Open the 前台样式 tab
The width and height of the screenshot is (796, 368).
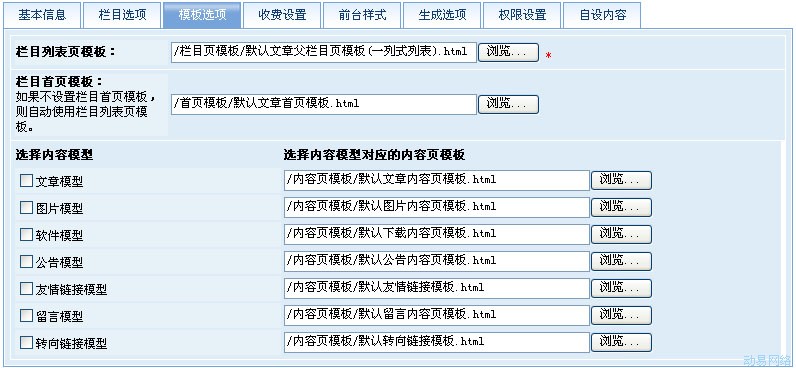coord(362,15)
